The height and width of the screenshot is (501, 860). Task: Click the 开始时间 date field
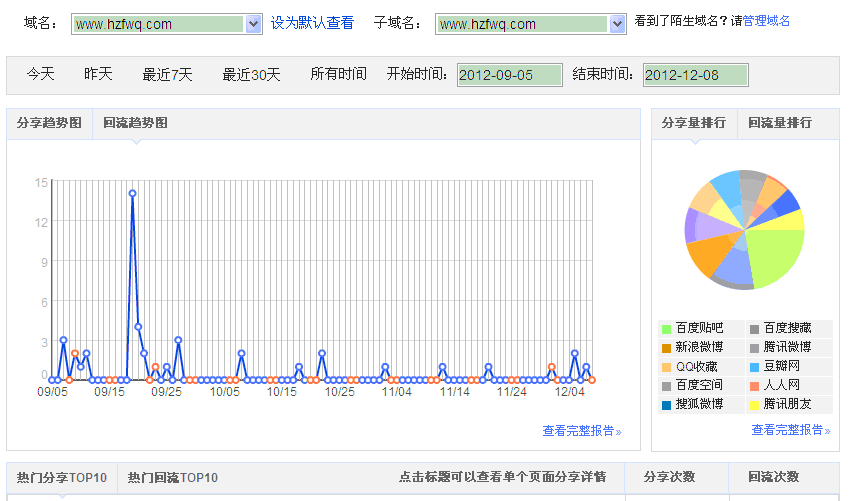[x=510, y=75]
